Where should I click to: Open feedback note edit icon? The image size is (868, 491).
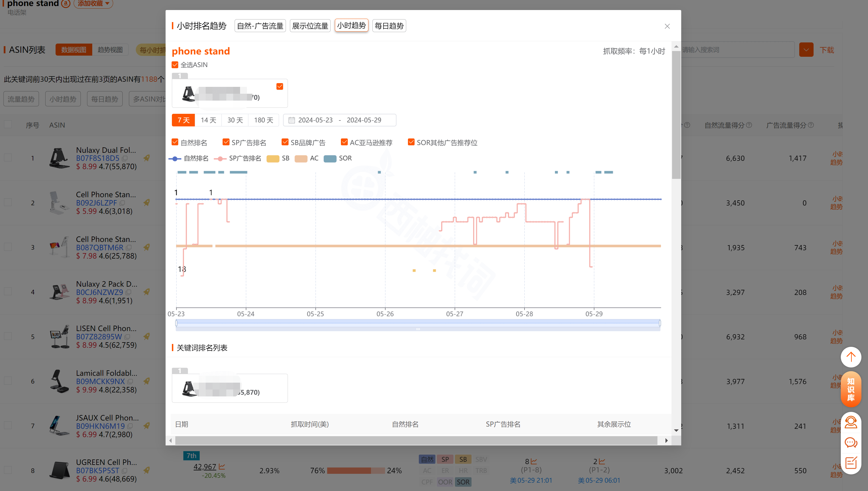851,463
